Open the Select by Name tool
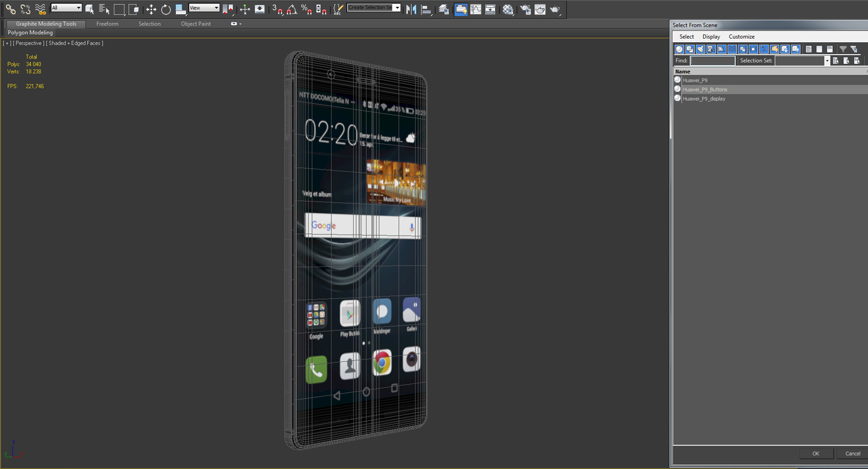The height and width of the screenshot is (469, 868). point(104,9)
